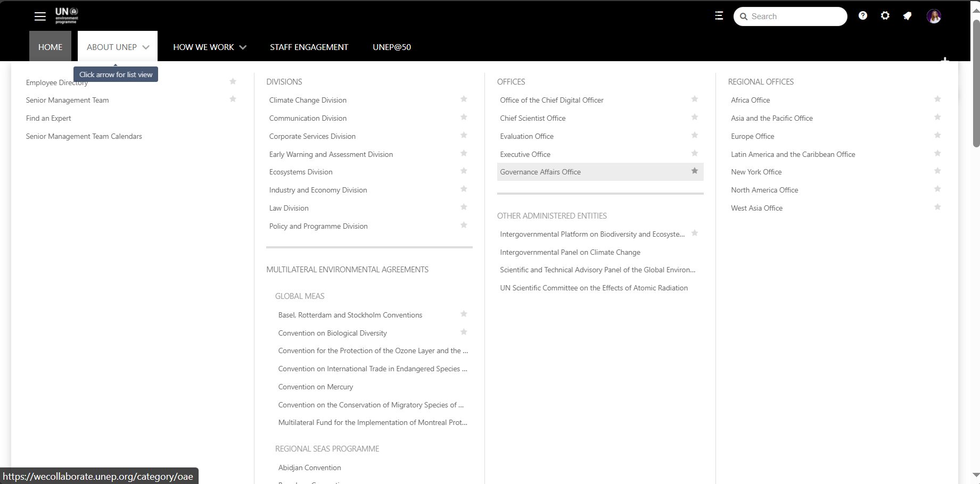The image size is (980, 484).
Task: Toggle star for West Asia Office
Action: click(x=937, y=207)
